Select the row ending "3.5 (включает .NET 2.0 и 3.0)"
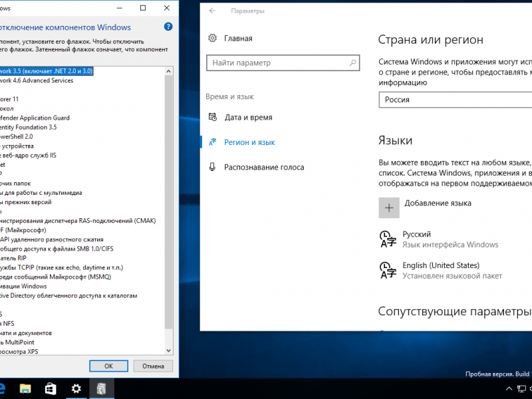This screenshot has height=399, width=532. click(47, 71)
